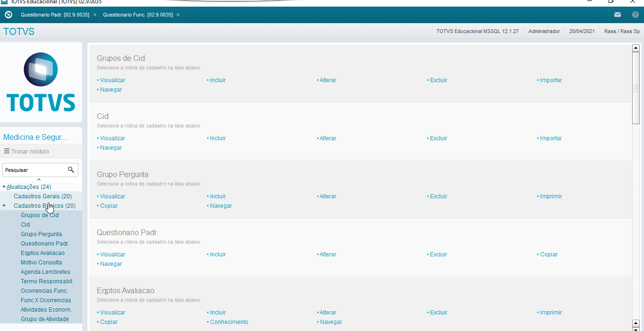Screen dimensions: 644x331
Task: Select Grupos de Cid in sidebar
Action: (x=40, y=215)
